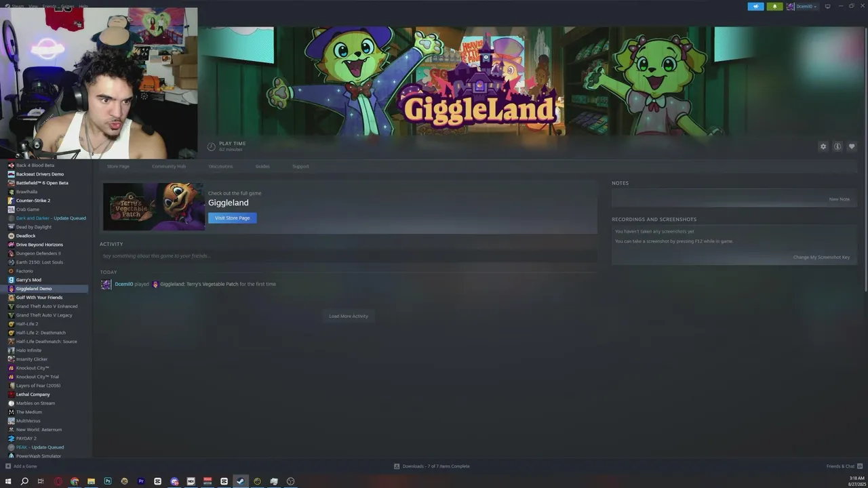
Task: Click The Medium game icon
Action: click(x=11, y=412)
